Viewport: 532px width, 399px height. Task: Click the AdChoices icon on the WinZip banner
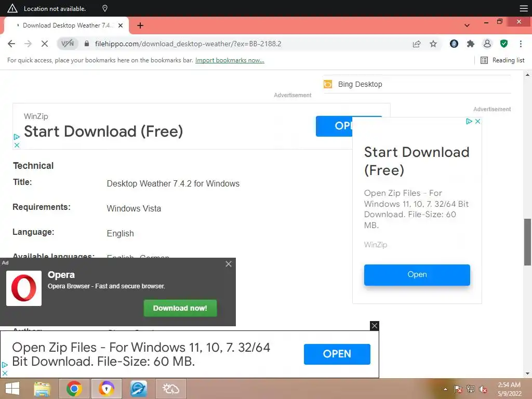(17, 137)
